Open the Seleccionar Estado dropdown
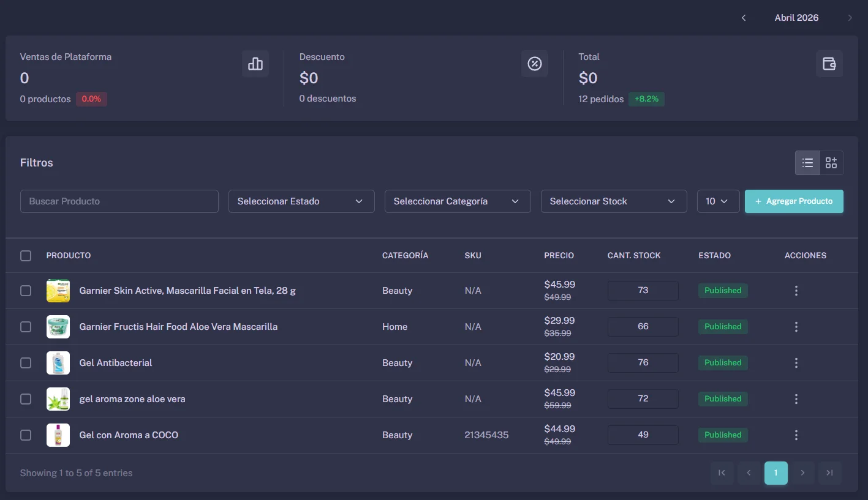 pyautogui.click(x=301, y=201)
